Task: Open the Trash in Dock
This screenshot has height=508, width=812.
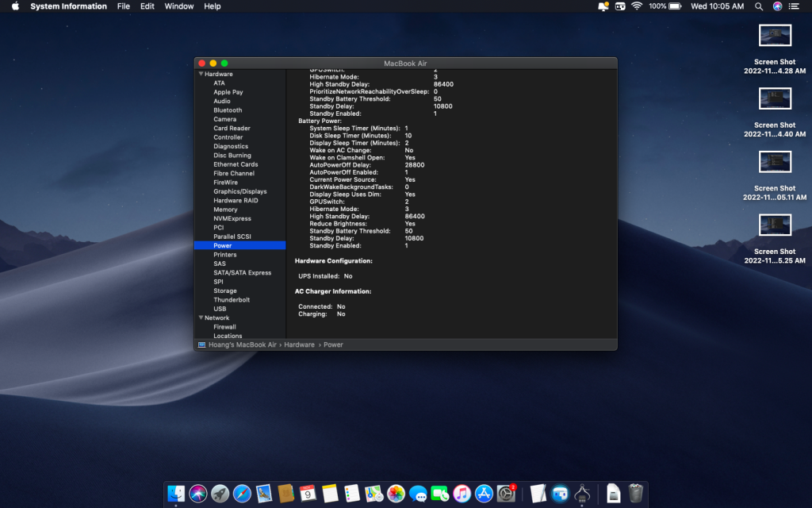Action: pyautogui.click(x=635, y=493)
